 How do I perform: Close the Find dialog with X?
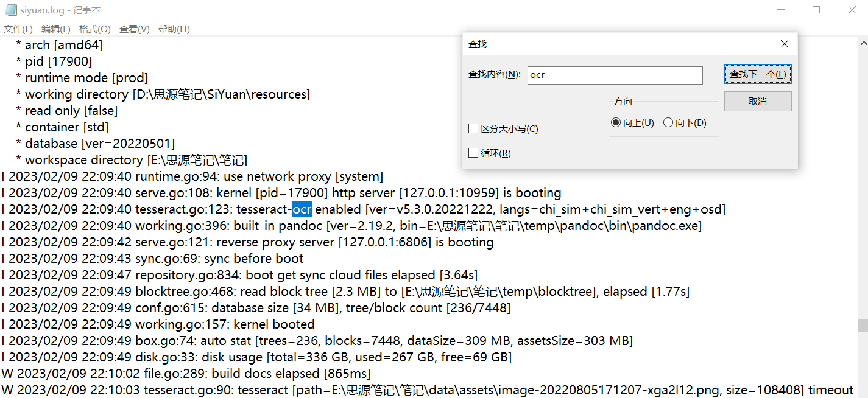tap(784, 44)
